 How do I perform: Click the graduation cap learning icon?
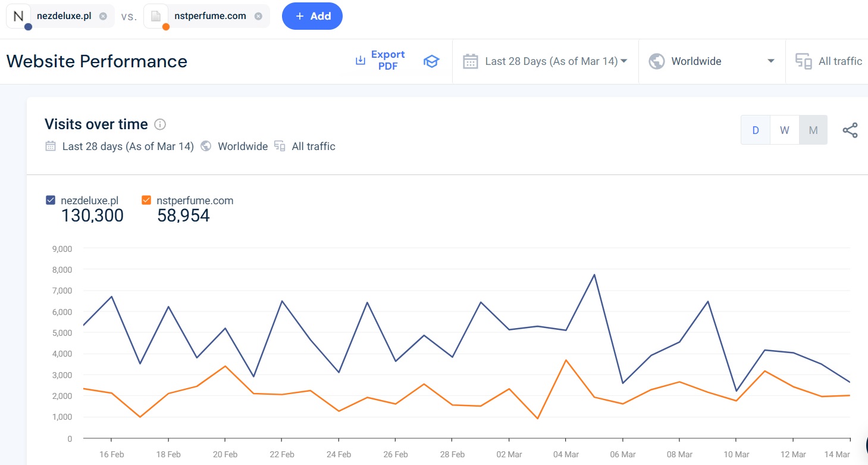(431, 61)
